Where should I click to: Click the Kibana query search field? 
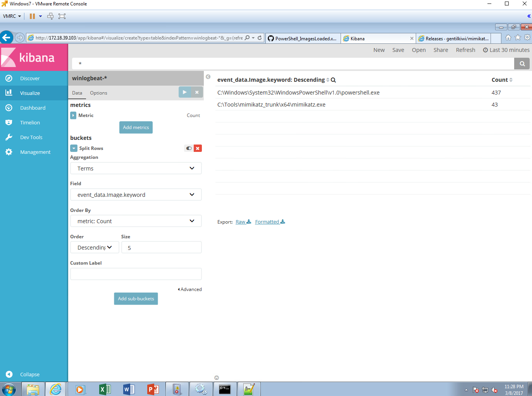pos(293,64)
